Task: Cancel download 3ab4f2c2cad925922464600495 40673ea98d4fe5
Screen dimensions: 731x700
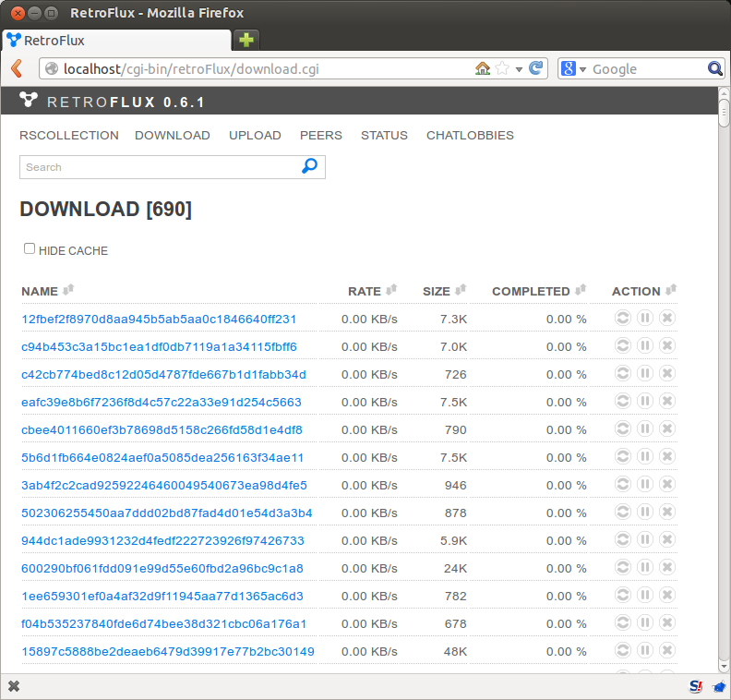Action: pyautogui.click(x=667, y=484)
